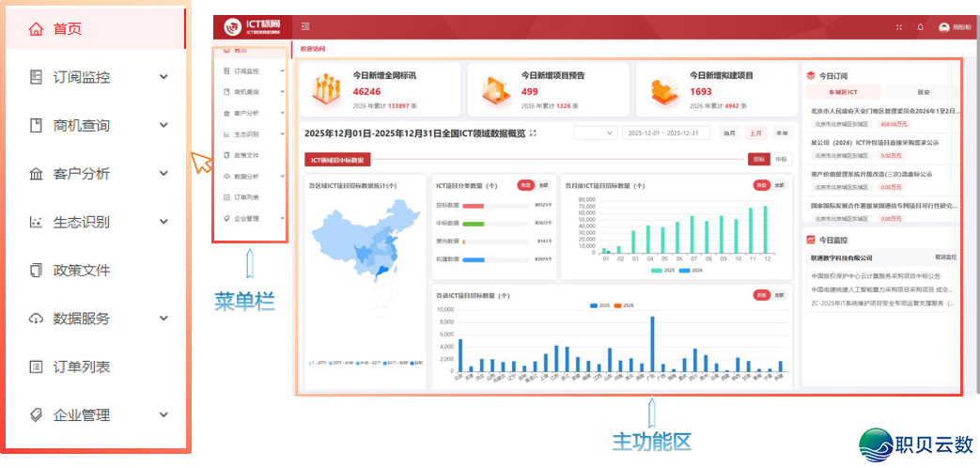Click the 政策文件 document icon in the enlarged menu
Screen dimensions: 980x468
[x=37, y=271]
